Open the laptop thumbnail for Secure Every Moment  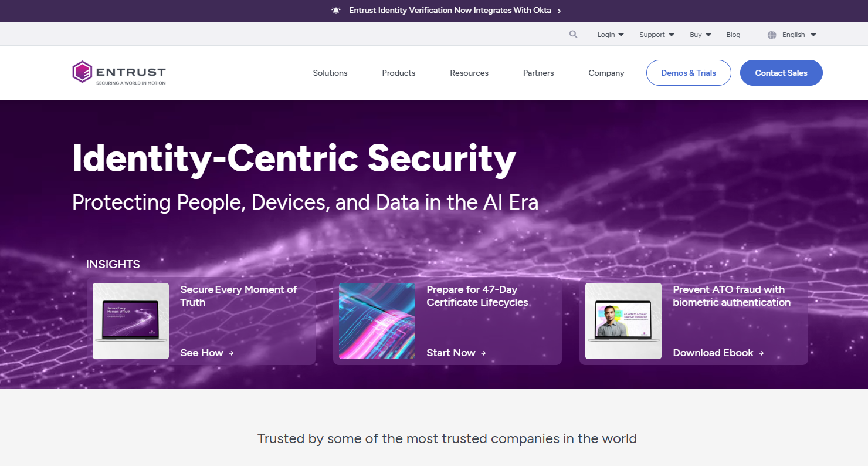pos(131,321)
